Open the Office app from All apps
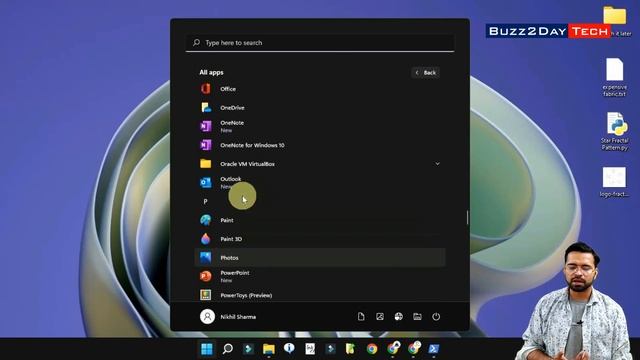 click(320, 89)
